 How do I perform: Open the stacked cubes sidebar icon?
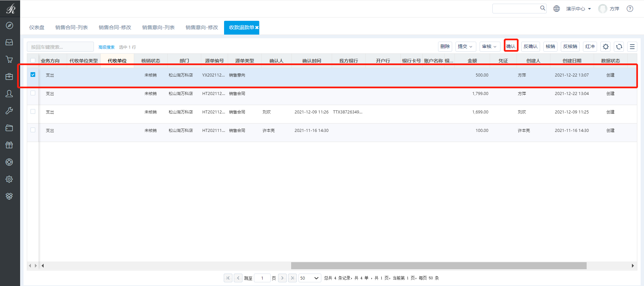pos(9,196)
